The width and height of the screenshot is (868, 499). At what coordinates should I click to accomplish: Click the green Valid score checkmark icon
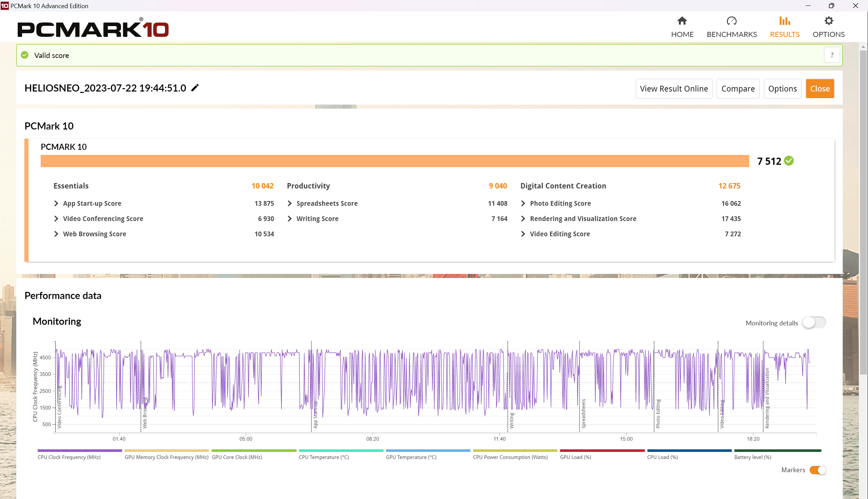tap(25, 55)
